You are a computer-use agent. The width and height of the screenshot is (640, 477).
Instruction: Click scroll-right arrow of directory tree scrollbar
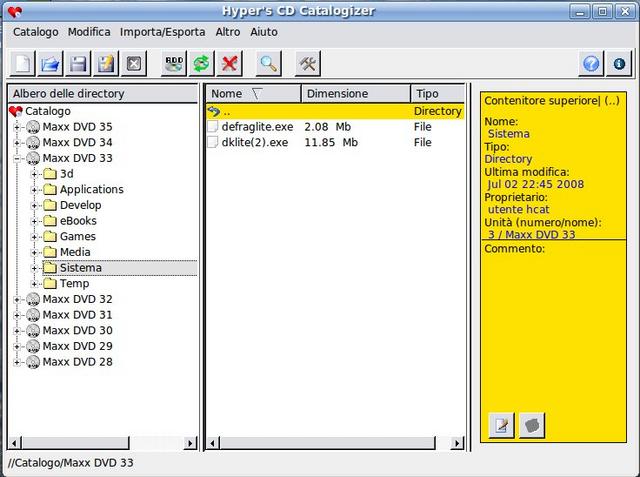tap(190, 443)
